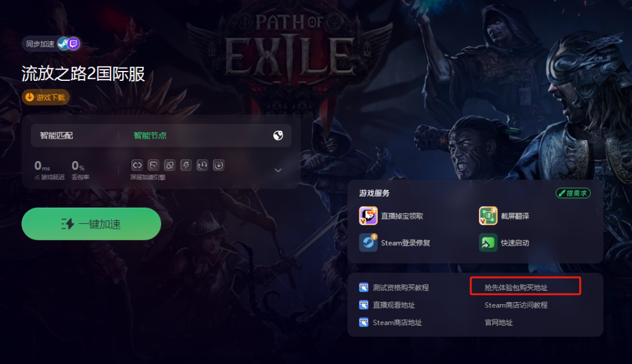Click the lightning bolt engine icon

click(x=186, y=165)
